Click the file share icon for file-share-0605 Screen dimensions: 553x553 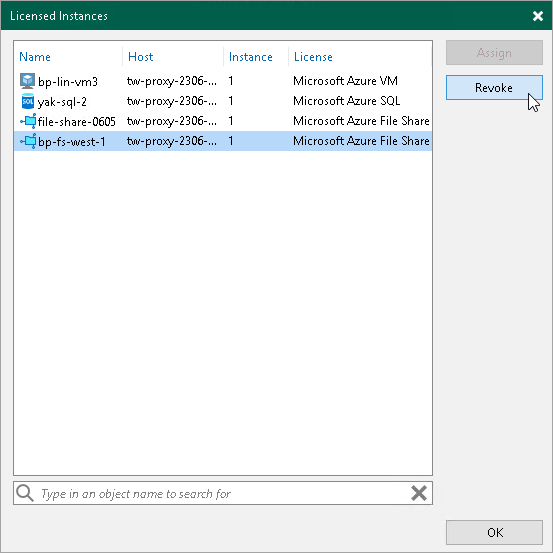click(28, 121)
